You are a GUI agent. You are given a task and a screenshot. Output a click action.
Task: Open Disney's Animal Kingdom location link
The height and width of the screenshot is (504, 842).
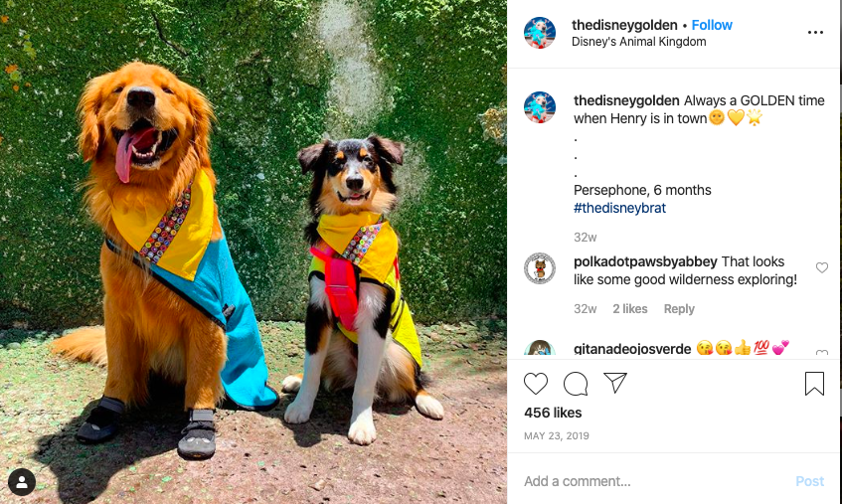click(x=638, y=42)
